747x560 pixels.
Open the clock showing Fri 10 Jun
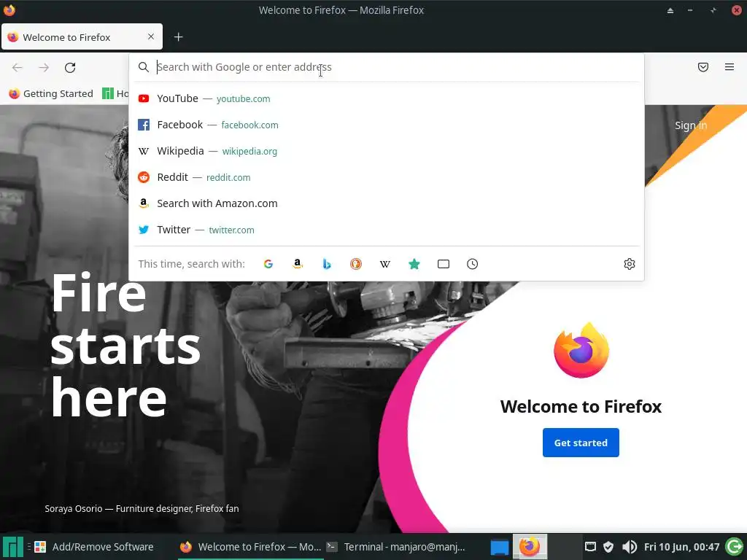tap(681, 547)
